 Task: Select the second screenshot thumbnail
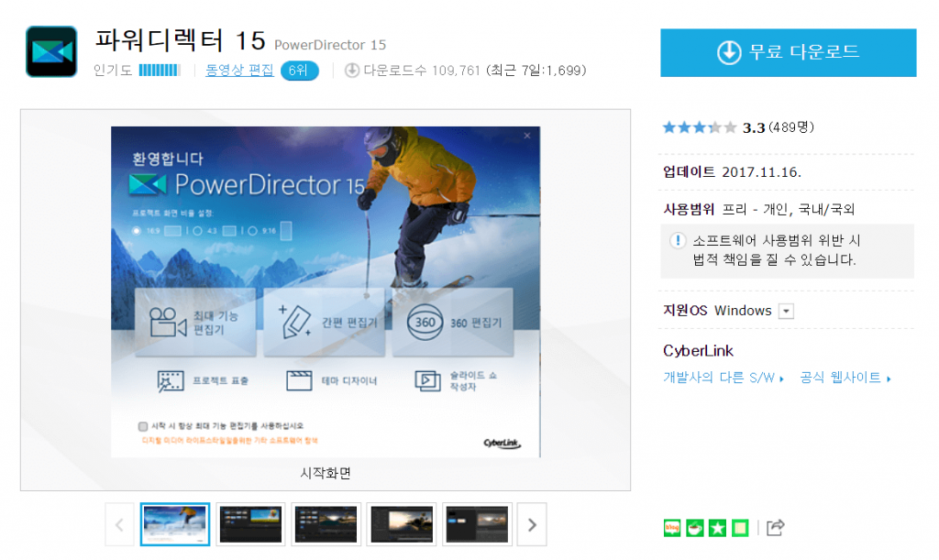(x=251, y=524)
